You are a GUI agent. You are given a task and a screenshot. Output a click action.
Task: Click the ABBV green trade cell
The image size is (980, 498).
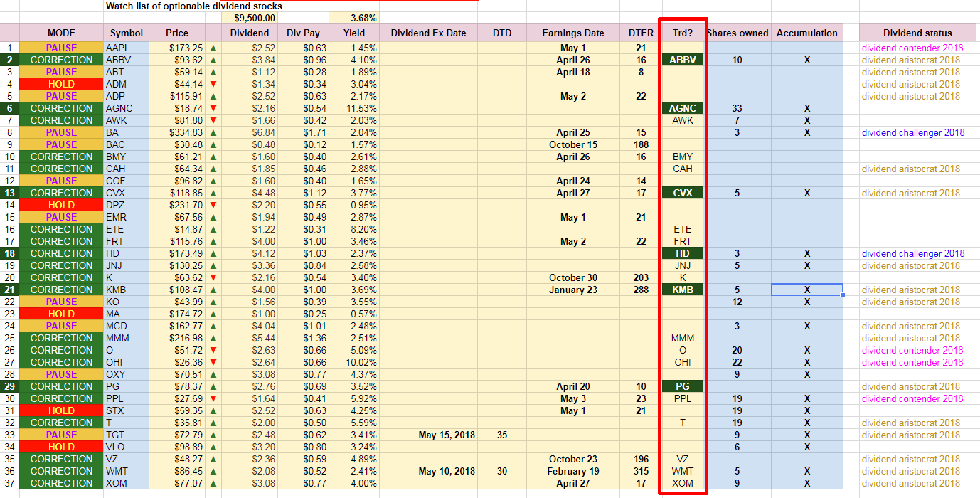[x=683, y=60]
